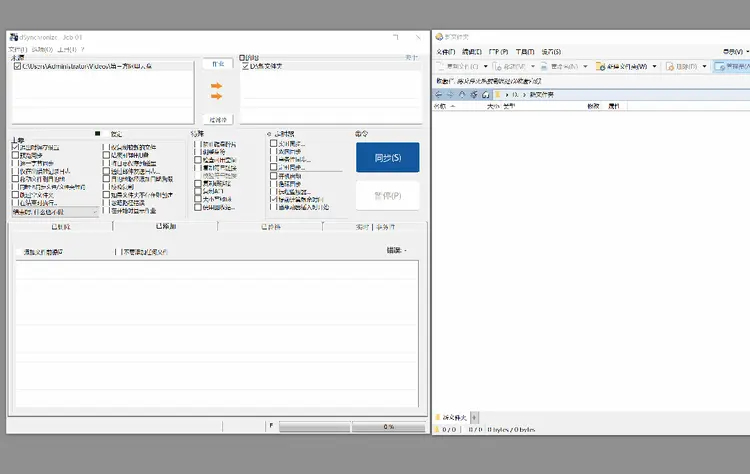Click the 0% progress bar in the status bar
The height and width of the screenshot is (474, 750).
coord(388,427)
